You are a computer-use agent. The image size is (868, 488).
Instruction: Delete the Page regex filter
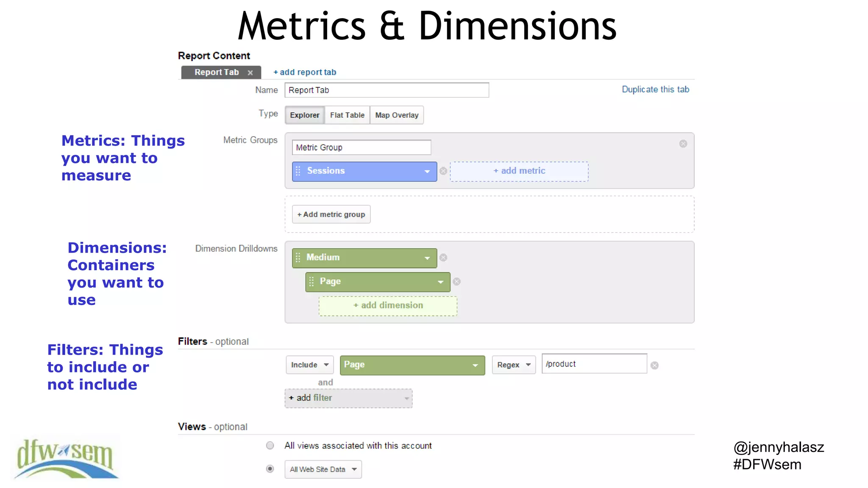click(654, 366)
